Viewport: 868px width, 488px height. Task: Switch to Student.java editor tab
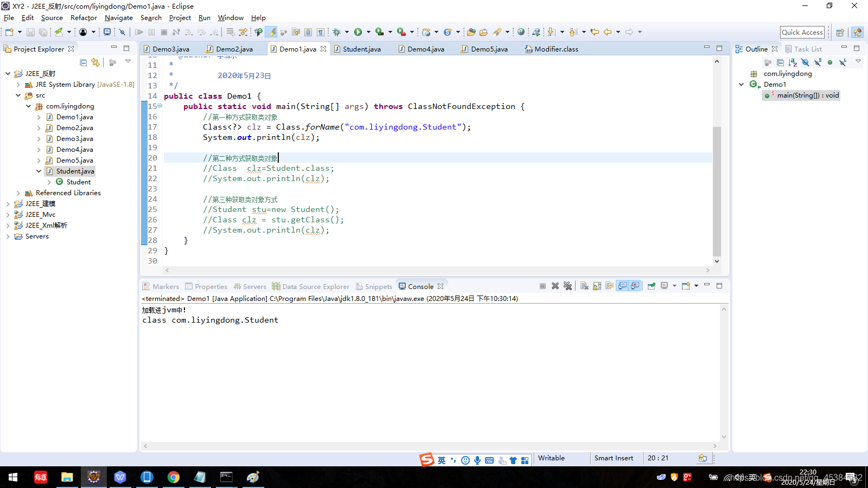(357, 49)
